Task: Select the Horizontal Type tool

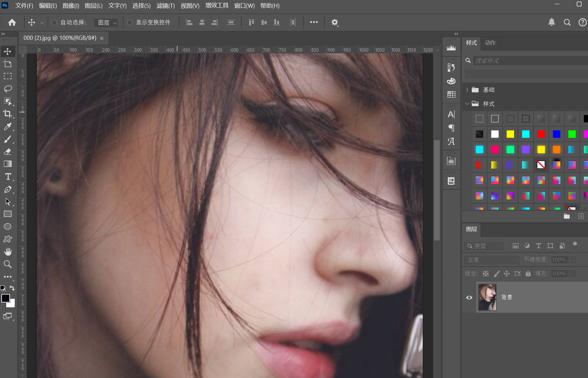Action: coord(8,176)
